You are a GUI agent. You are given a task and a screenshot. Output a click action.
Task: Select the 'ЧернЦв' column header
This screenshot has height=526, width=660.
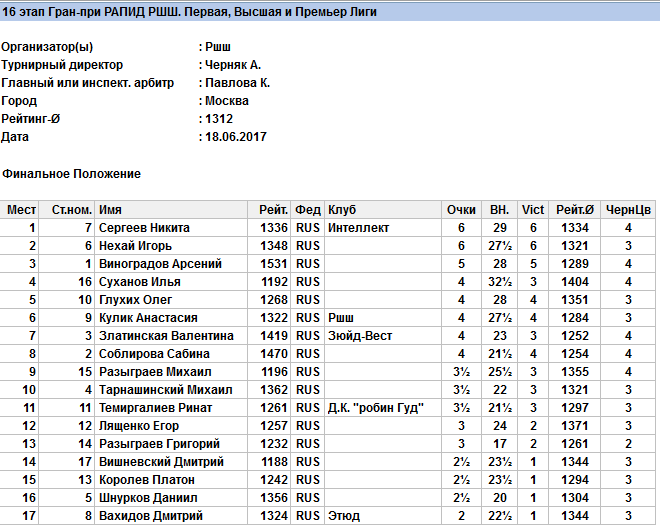(628, 210)
